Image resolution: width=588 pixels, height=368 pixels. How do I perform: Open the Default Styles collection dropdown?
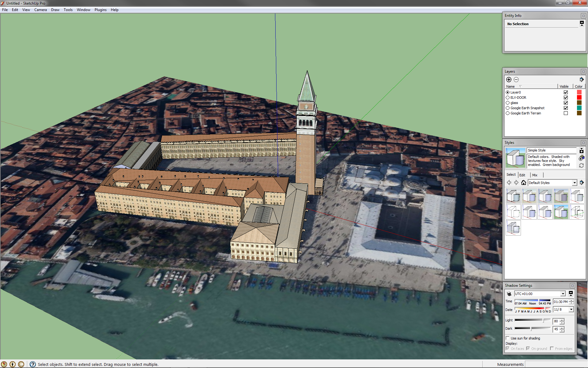click(574, 183)
